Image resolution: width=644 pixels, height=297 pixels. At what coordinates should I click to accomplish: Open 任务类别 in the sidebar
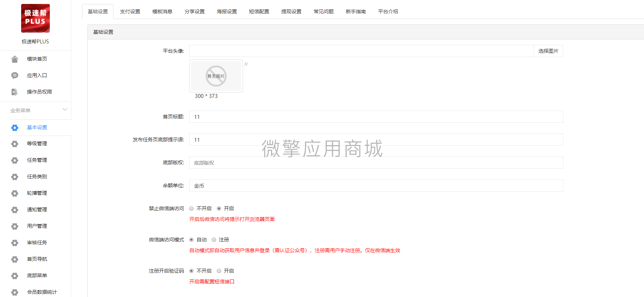pyautogui.click(x=37, y=176)
